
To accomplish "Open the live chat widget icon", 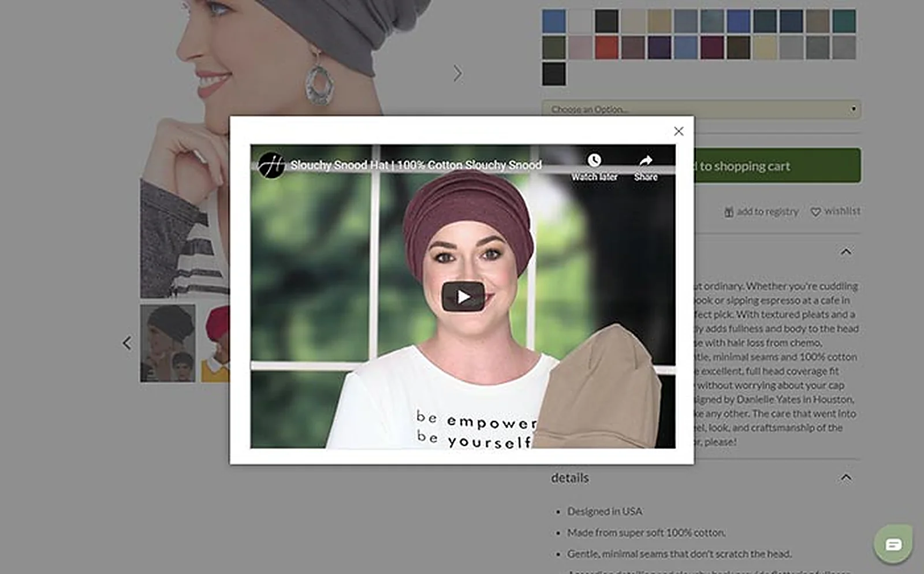I will [893, 544].
